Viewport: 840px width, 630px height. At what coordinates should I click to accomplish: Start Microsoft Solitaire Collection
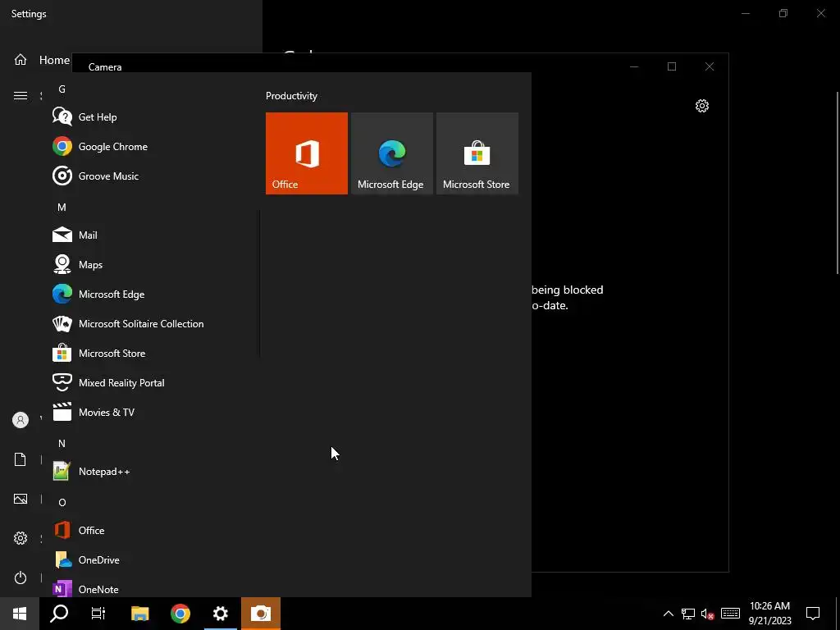tap(150, 323)
